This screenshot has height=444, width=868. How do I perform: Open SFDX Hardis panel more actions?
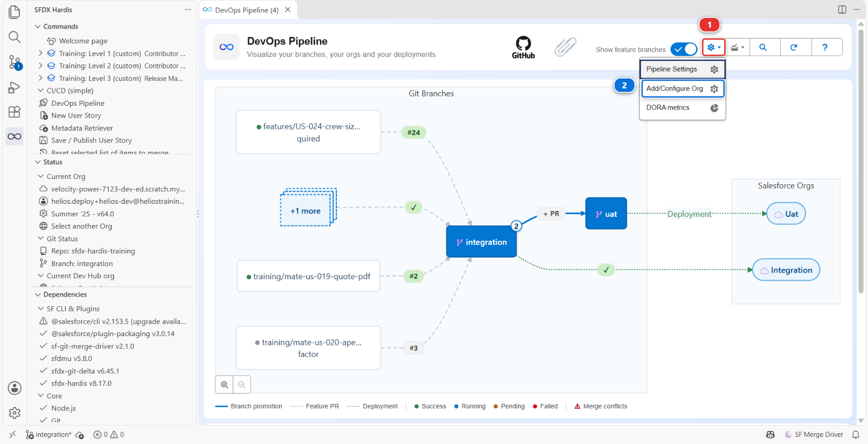(x=188, y=10)
